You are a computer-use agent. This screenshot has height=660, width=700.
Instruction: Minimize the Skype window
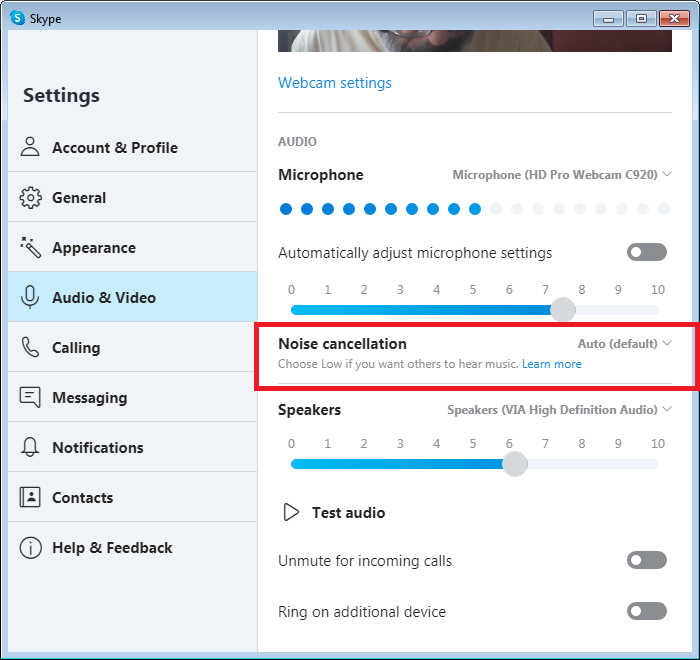(608, 19)
